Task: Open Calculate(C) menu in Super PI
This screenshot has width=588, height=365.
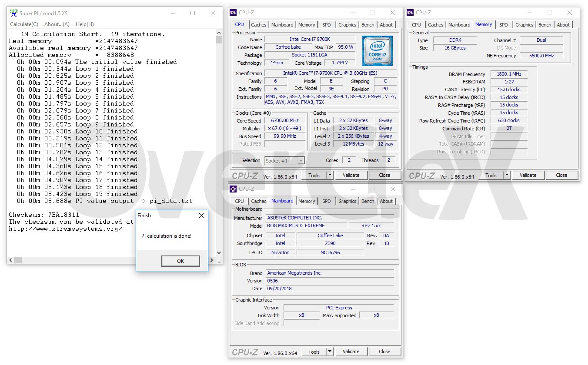Action: pos(24,24)
